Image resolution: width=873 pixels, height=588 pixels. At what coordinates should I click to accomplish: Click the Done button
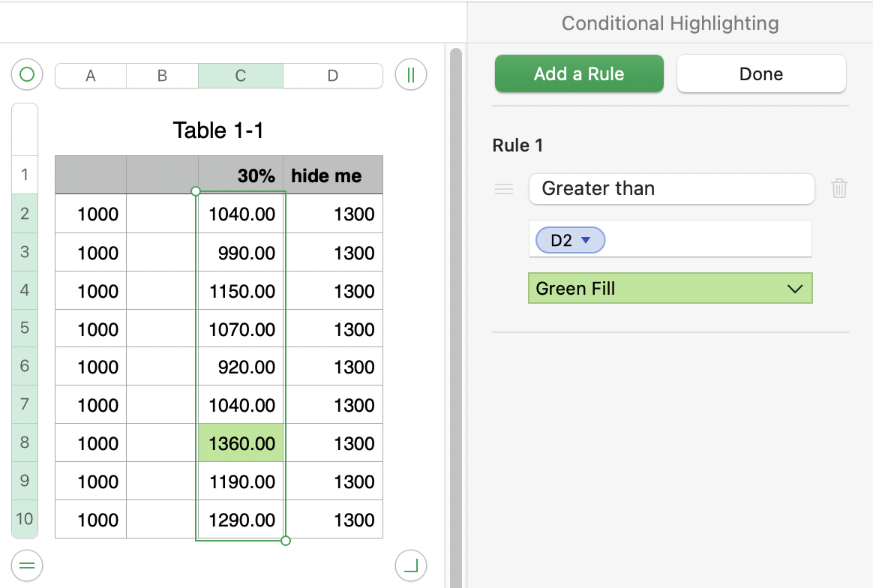(761, 74)
